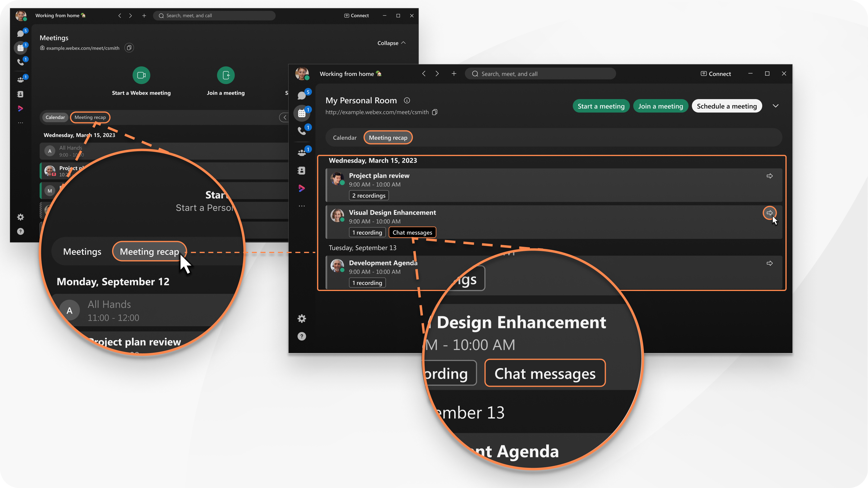
Task: Click the Help question mark icon
Action: coord(302,337)
